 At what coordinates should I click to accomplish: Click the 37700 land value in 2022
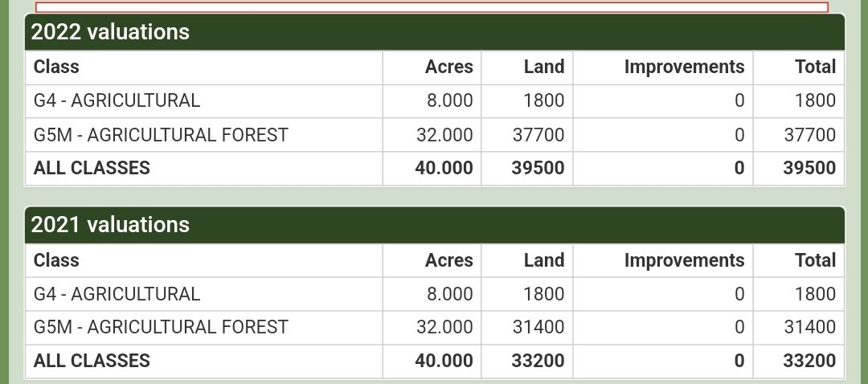pos(538,135)
